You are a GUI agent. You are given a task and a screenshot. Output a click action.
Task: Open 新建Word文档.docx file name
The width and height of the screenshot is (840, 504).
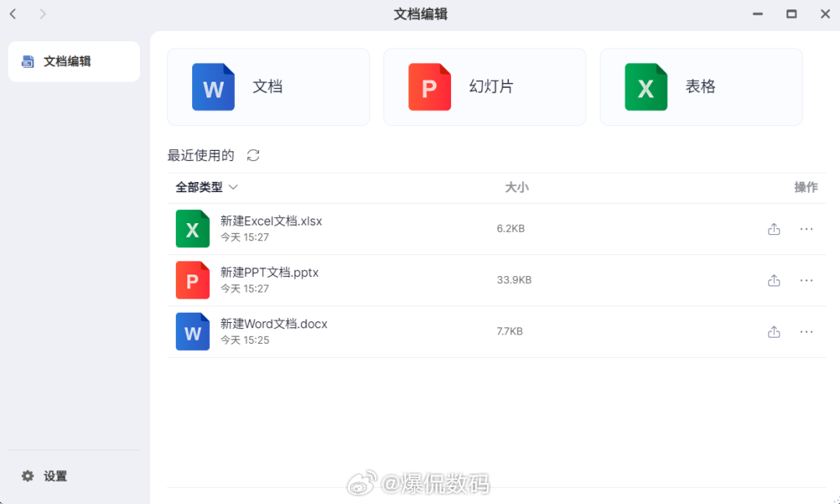274,324
